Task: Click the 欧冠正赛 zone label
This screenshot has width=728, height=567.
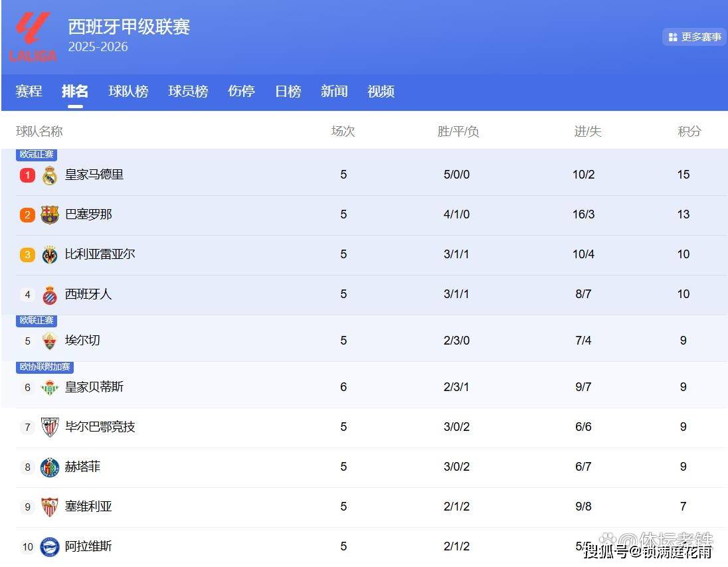Action: (37, 154)
